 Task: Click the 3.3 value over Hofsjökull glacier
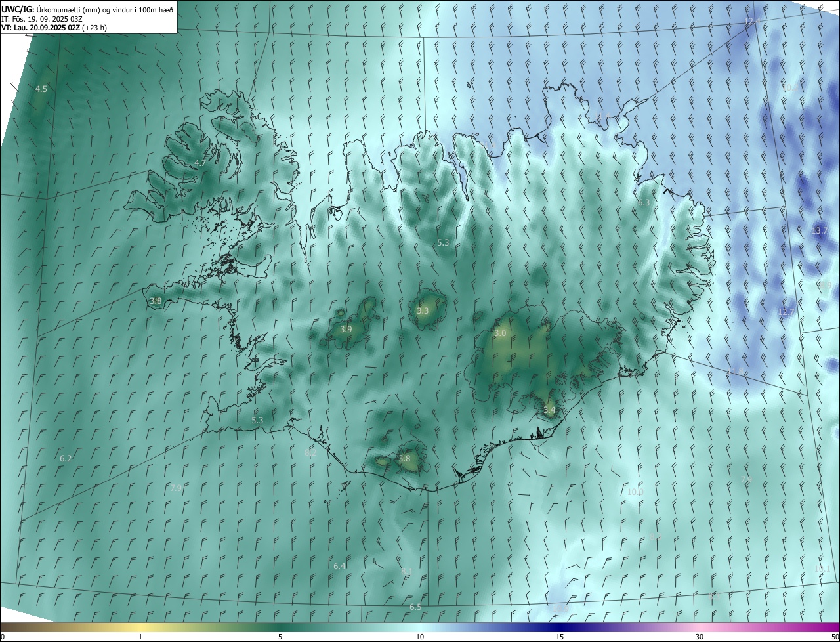point(423,310)
